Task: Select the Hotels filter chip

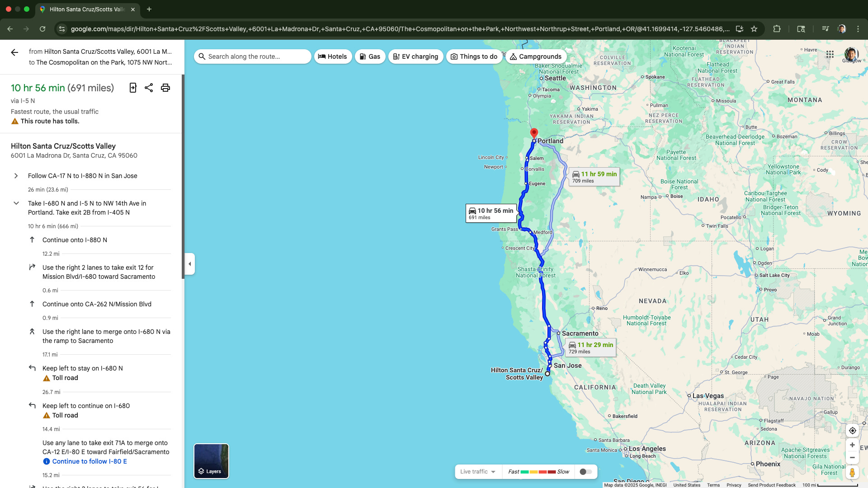Action: click(x=333, y=56)
